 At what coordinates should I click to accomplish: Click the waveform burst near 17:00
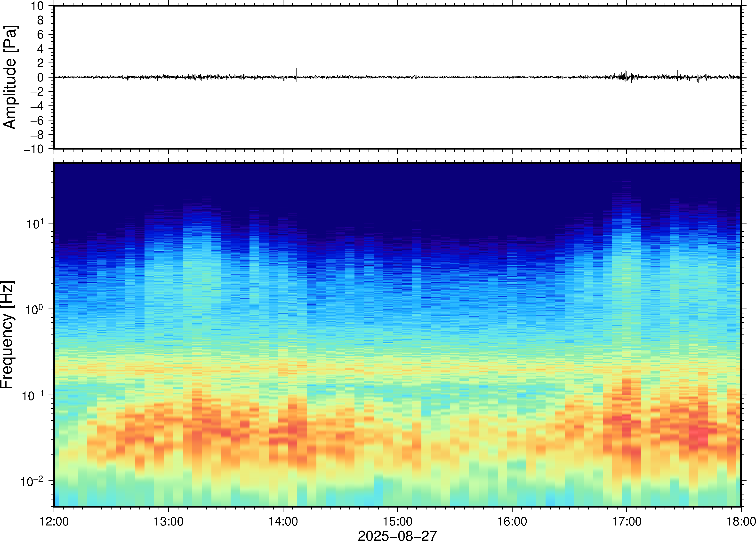pyautogui.click(x=626, y=77)
